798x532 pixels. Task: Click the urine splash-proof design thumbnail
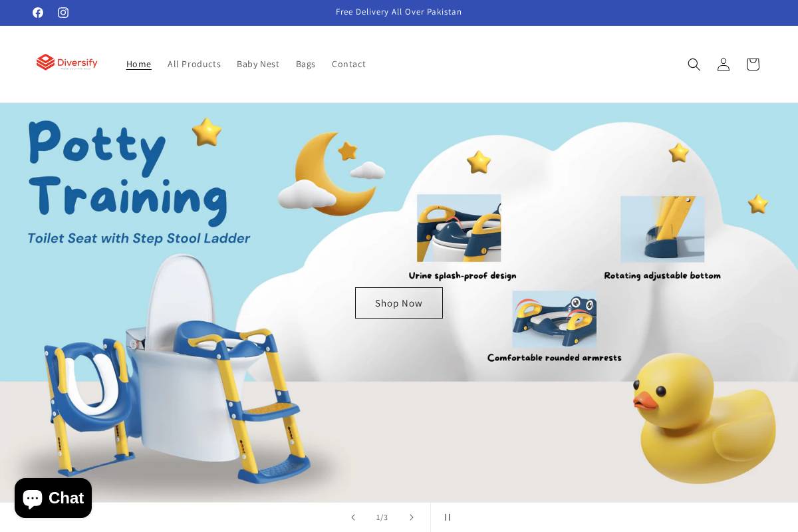pyautogui.click(x=458, y=228)
